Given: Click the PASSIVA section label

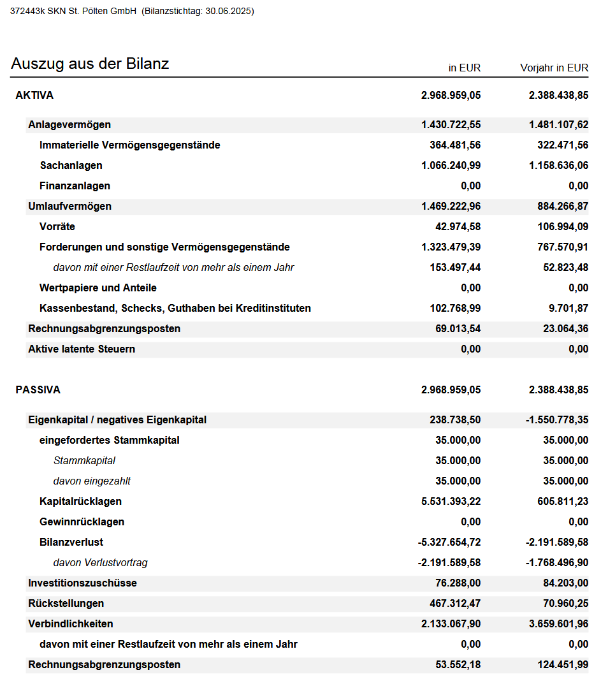Looking at the screenshot, I should tap(38, 390).
